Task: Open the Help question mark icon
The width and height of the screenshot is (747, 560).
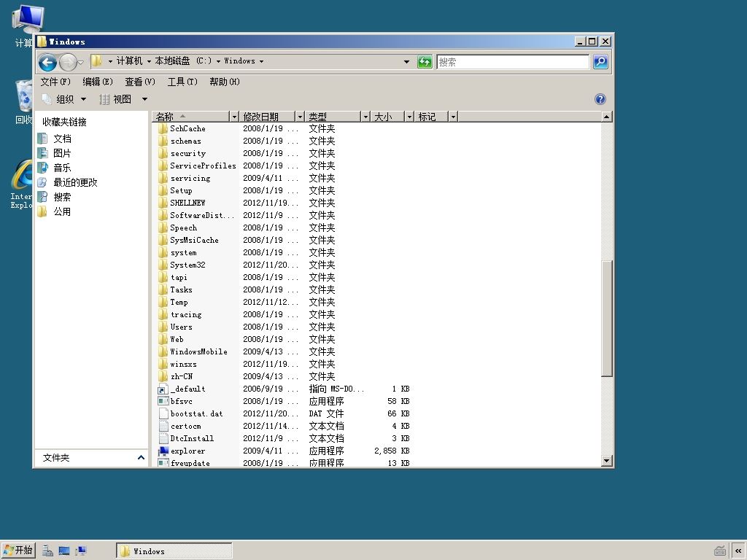Action: click(x=600, y=99)
